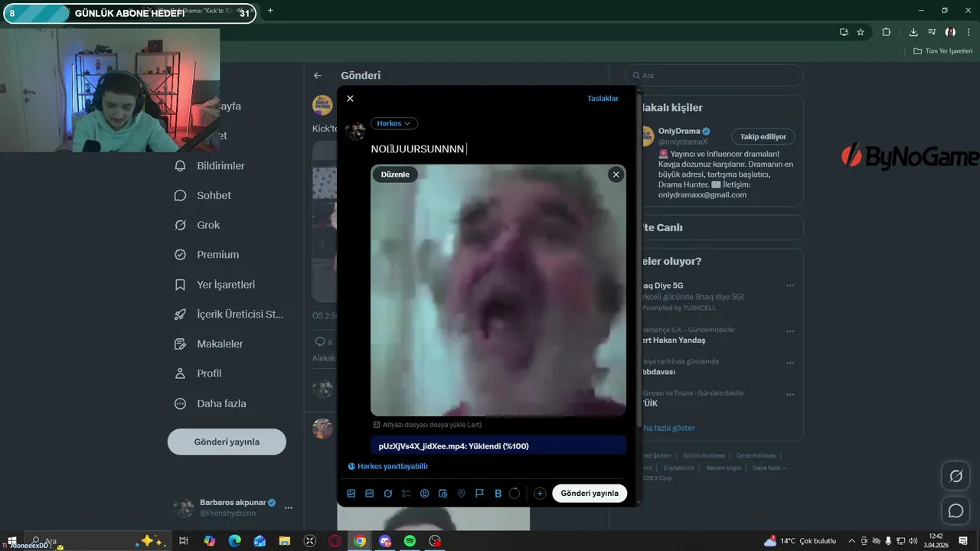Change who can reply: Herkes yanıtlayabilir
This screenshot has width=980, height=551.
(388, 466)
